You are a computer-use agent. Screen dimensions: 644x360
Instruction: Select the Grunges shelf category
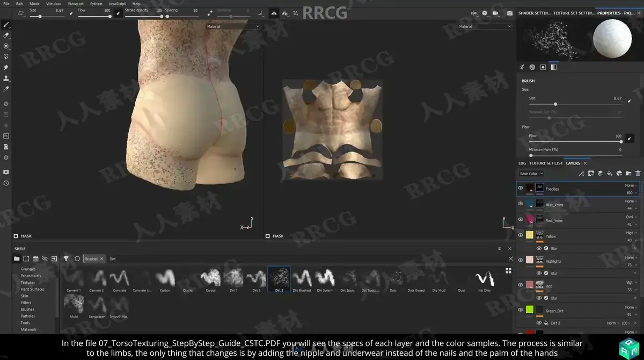point(28,269)
